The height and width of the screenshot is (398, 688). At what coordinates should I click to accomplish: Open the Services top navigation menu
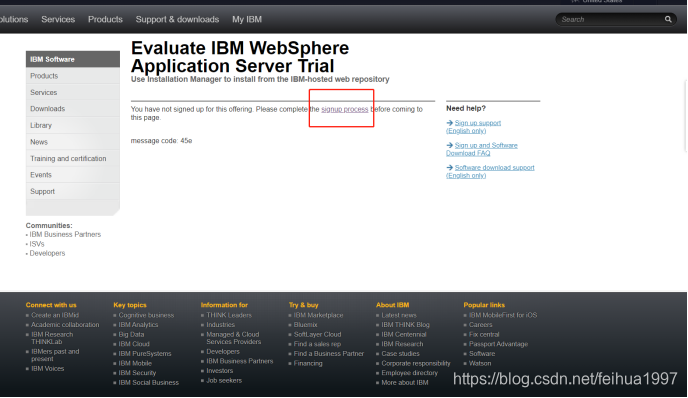pyautogui.click(x=58, y=19)
